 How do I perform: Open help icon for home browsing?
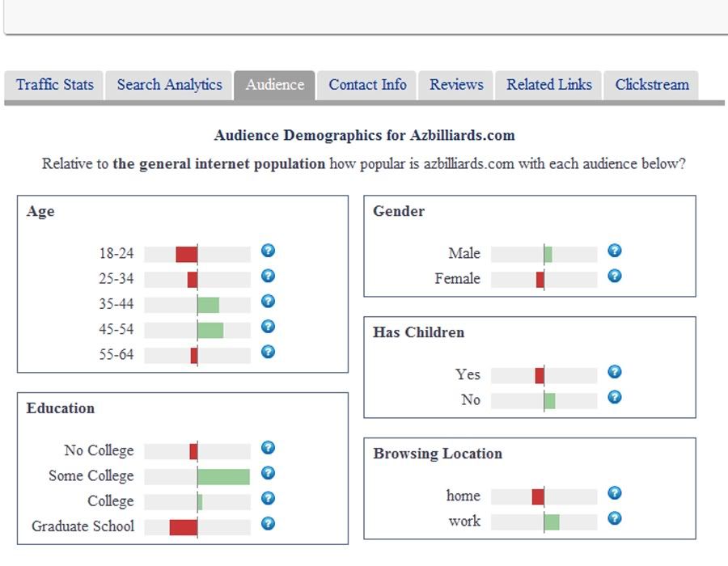(x=615, y=492)
